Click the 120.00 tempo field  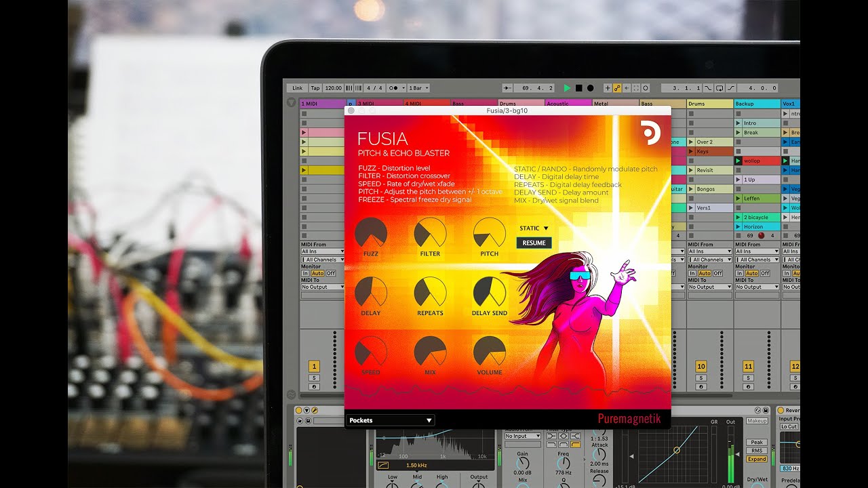coord(333,88)
